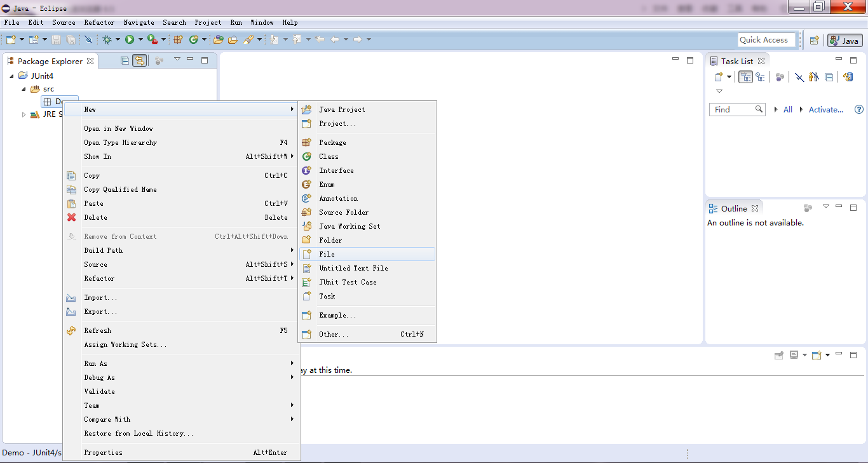Choose Refresh in the context menu
This screenshot has width=868, height=463.
pos(182,330)
